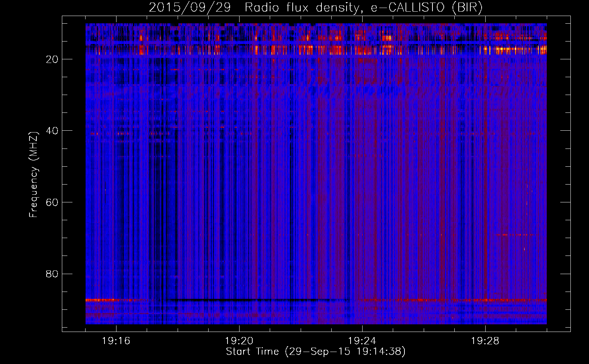Viewport: 589px width, 364px height.
Task: Click the plot title e-CALLISTO (BIR)
Action: (427, 8)
